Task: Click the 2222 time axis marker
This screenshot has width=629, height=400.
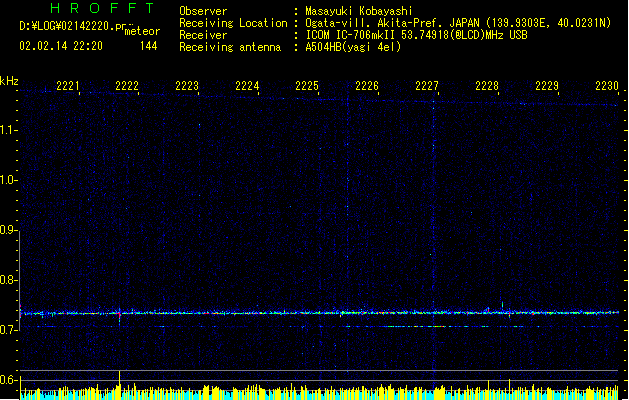Action: (x=127, y=86)
